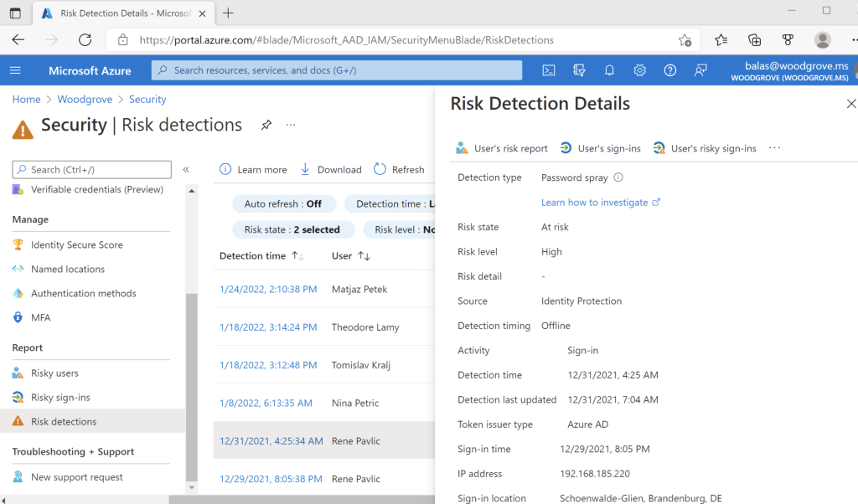
Task: Open the Directories and subscriptions filter icon
Action: click(579, 70)
